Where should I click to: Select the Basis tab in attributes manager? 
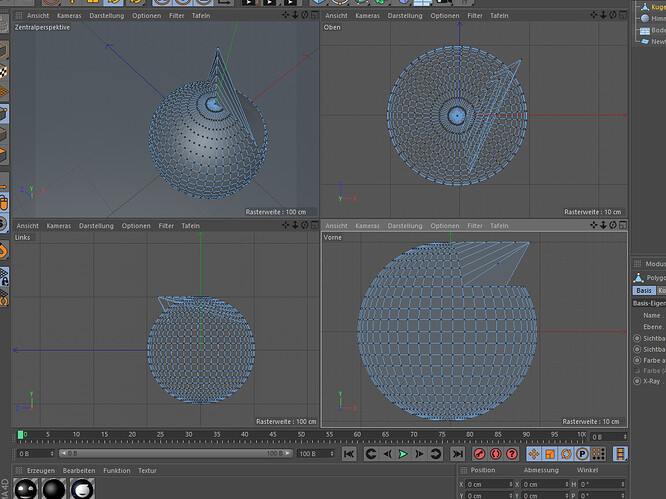(643, 290)
